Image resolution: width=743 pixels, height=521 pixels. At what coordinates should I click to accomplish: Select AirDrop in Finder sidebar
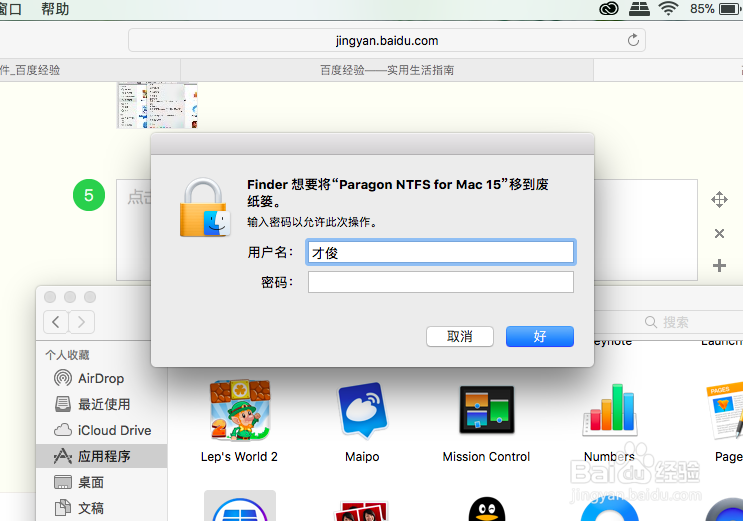[101, 378]
